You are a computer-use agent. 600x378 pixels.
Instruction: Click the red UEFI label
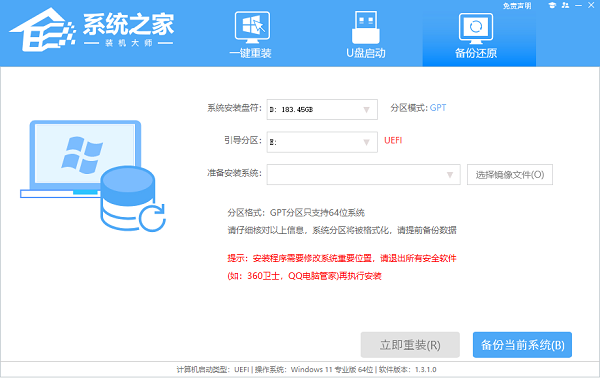pyautogui.click(x=393, y=140)
